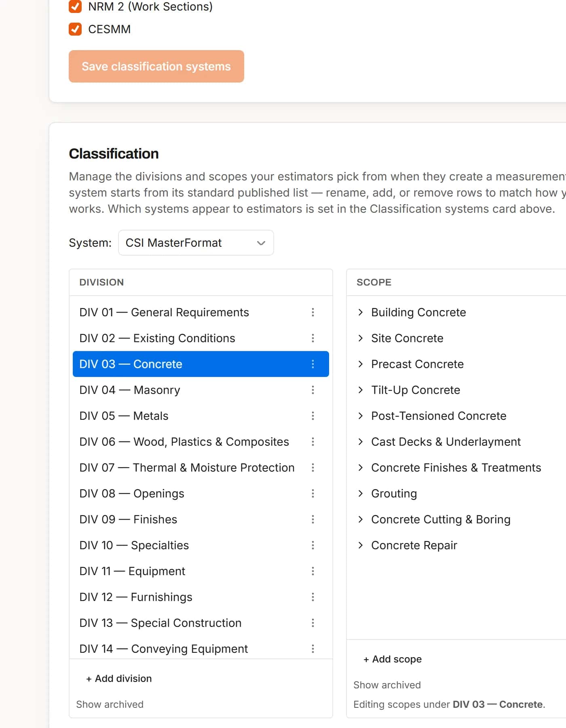The height and width of the screenshot is (728, 566).
Task: Show archived divisions link
Action: [x=110, y=705]
